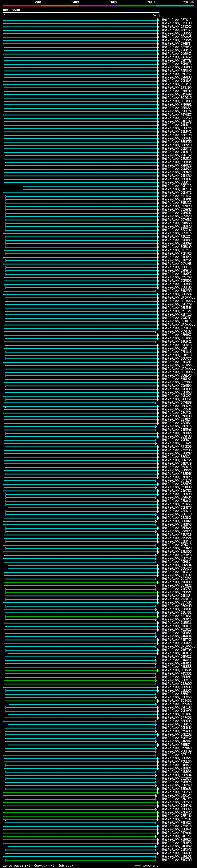Viewport: 197px width, 868px height.
Task: Select hit UniRef100_C3TS12
Action: (x=176, y=20)
